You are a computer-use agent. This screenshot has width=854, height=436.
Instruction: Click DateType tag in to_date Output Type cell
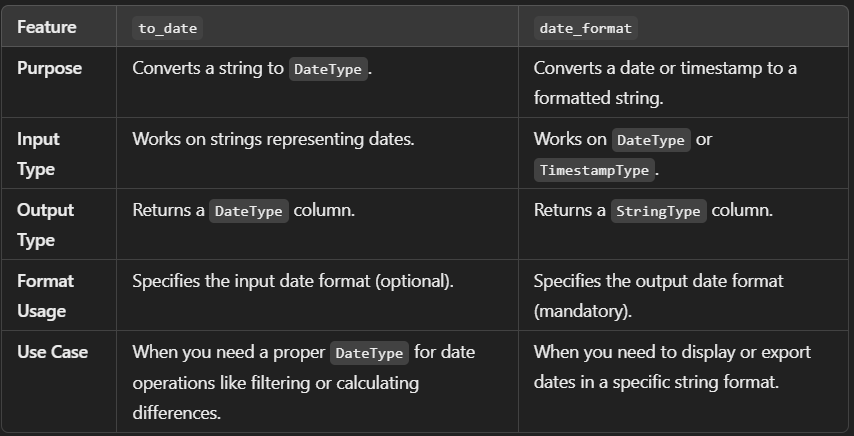[248, 212]
